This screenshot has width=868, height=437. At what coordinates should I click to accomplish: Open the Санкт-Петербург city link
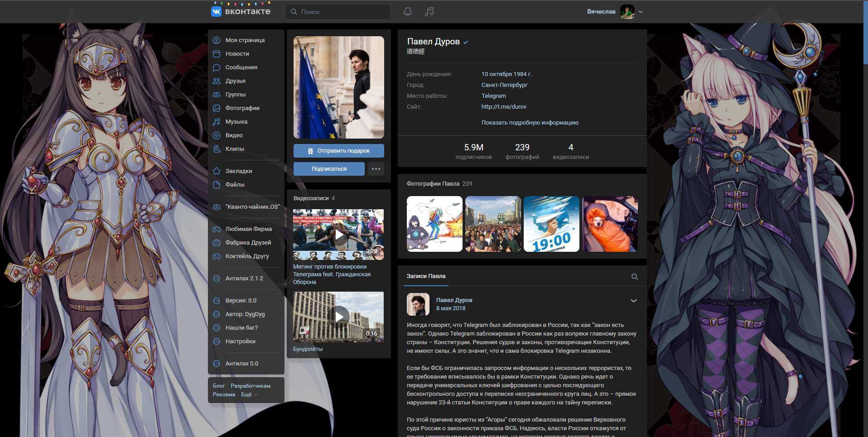(x=505, y=85)
